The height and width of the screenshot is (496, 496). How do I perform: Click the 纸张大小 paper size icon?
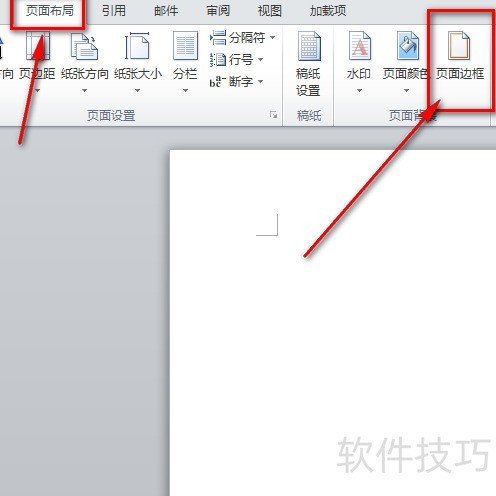[x=137, y=46]
